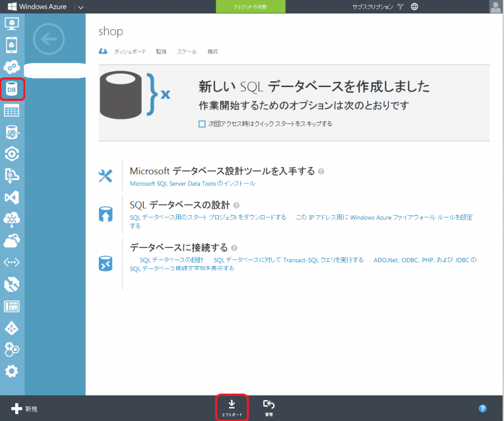
Task: Click the 新しい SQL データベースを作成しました heading
Action: [314, 86]
